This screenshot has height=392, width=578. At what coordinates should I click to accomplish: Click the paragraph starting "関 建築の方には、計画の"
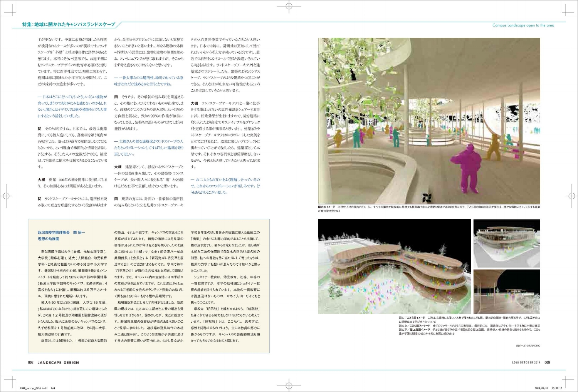(149, 202)
